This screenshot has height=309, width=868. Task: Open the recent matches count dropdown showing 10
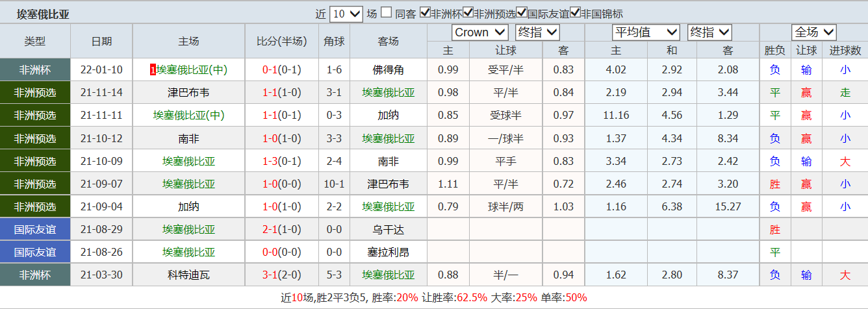346,14
